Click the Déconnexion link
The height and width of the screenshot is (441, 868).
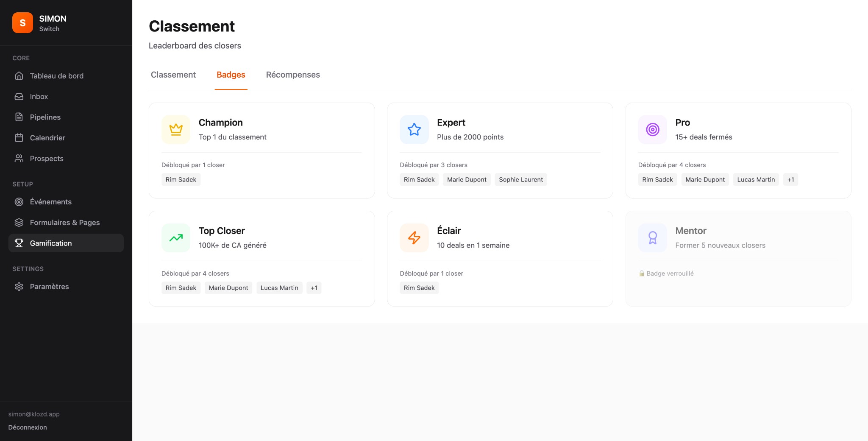27,427
